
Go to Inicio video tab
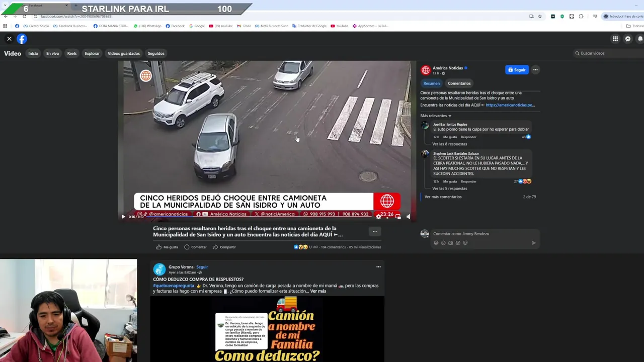33,53
